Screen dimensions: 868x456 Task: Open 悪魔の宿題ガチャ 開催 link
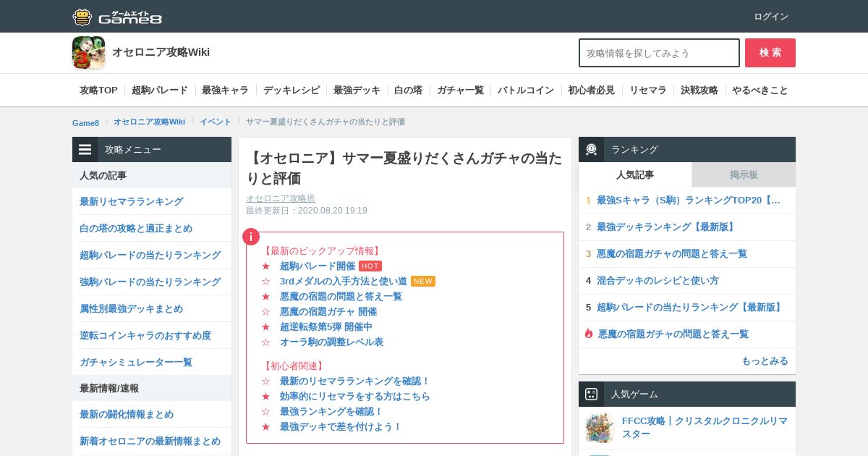328,311
